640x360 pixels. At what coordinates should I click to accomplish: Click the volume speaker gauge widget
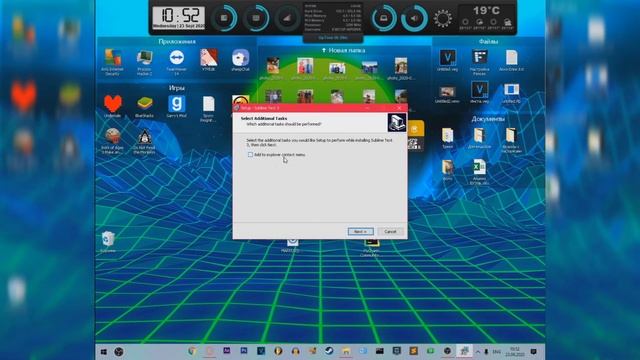[414, 18]
